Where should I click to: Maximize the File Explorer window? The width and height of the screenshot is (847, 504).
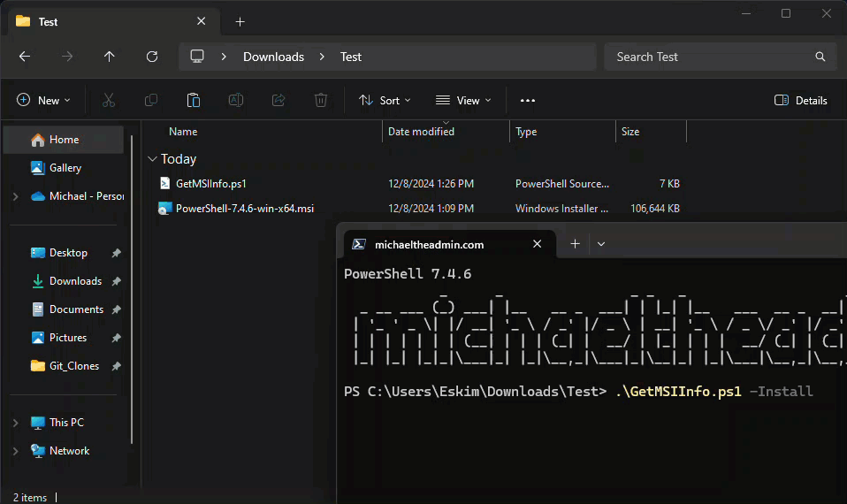pyautogui.click(x=786, y=13)
